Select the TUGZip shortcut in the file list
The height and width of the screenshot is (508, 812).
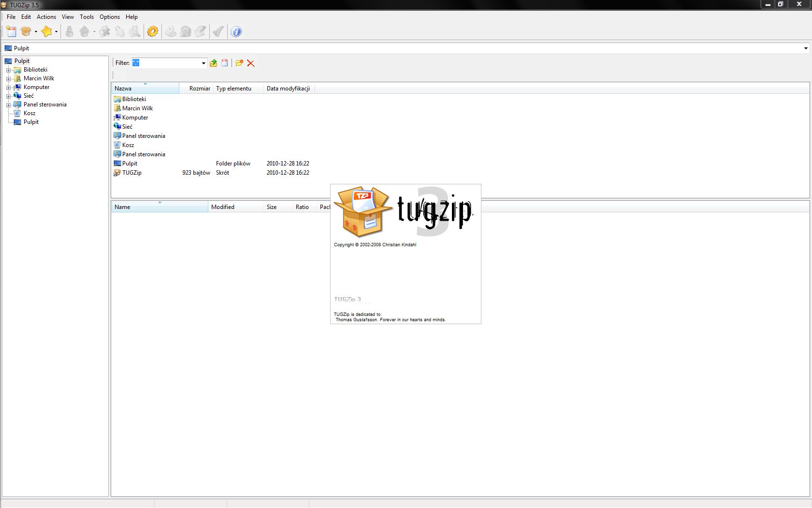click(131, 173)
